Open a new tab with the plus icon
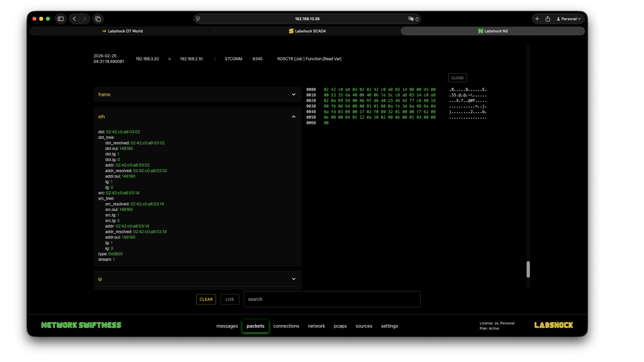644x362 pixels. [x=537, y=19]
